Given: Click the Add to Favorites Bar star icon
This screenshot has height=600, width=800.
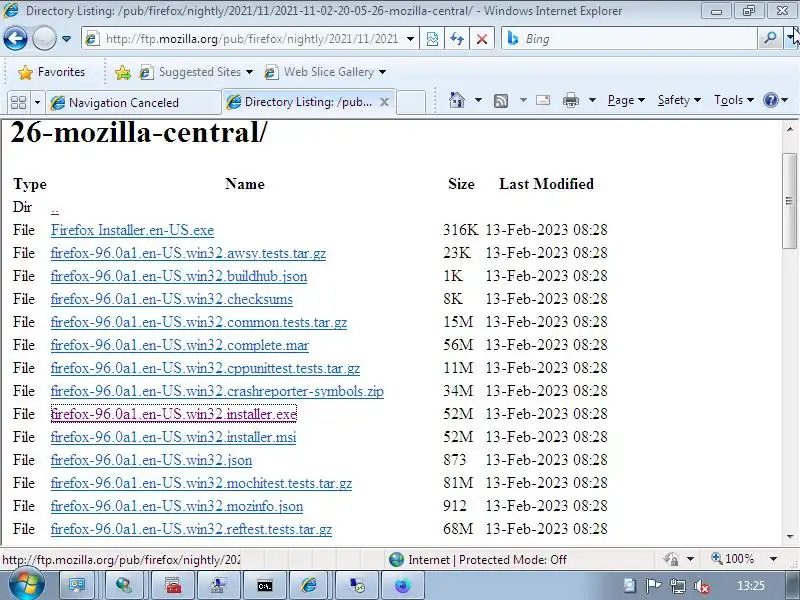Looking at the screenshot, I should click(x=122, y=72).
